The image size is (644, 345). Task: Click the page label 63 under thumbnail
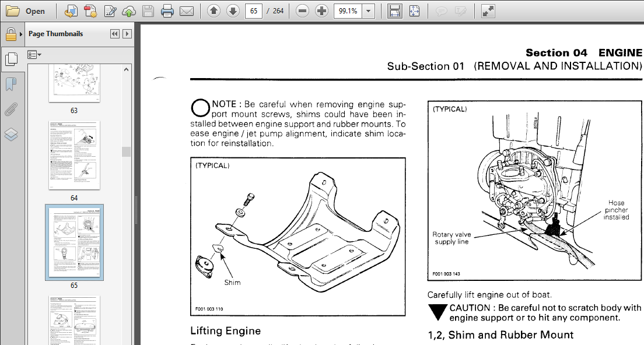(x=74, y=110)
